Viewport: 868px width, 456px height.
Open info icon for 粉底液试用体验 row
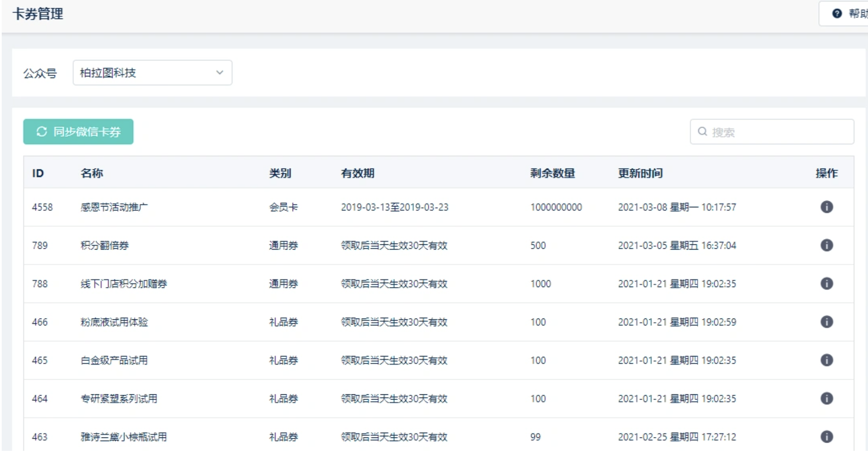(826, 322)
